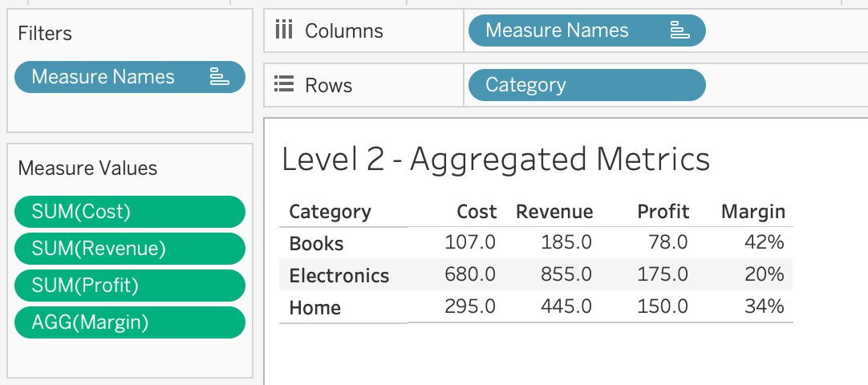The image size is (868, 385).
Task: Click the Level 2 - Aggregated Metrics title
Action: (x=496, y=160)
